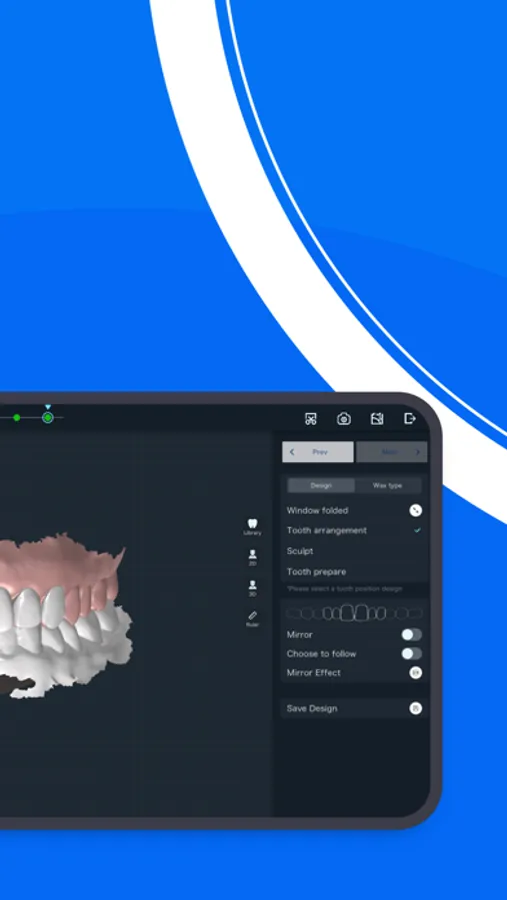This screenshot has width=507, height=900.
Task: Select the Tooth prepare option
Action: point(354,572)
